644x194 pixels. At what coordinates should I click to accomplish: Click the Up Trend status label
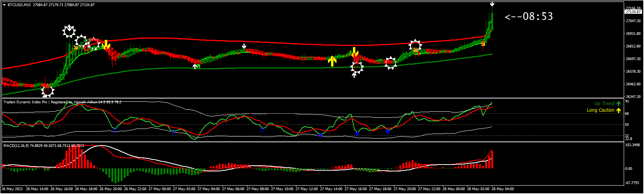pos(604,104)
